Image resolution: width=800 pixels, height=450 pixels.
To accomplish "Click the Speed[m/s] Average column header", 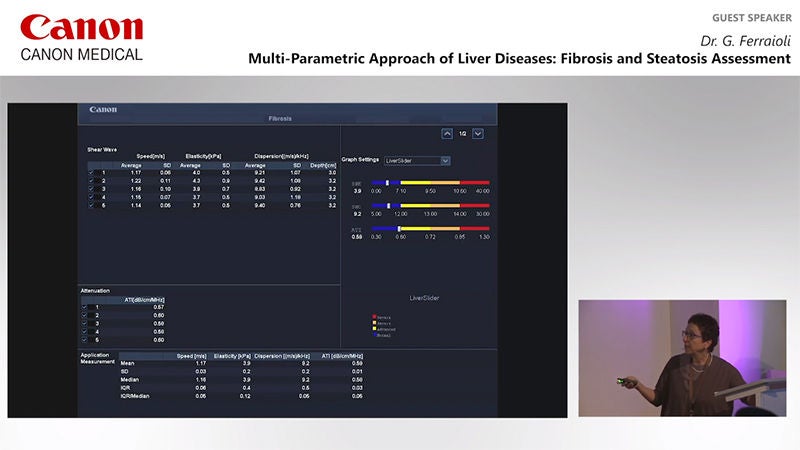I will pyautogui.click(x=131, y=165).
